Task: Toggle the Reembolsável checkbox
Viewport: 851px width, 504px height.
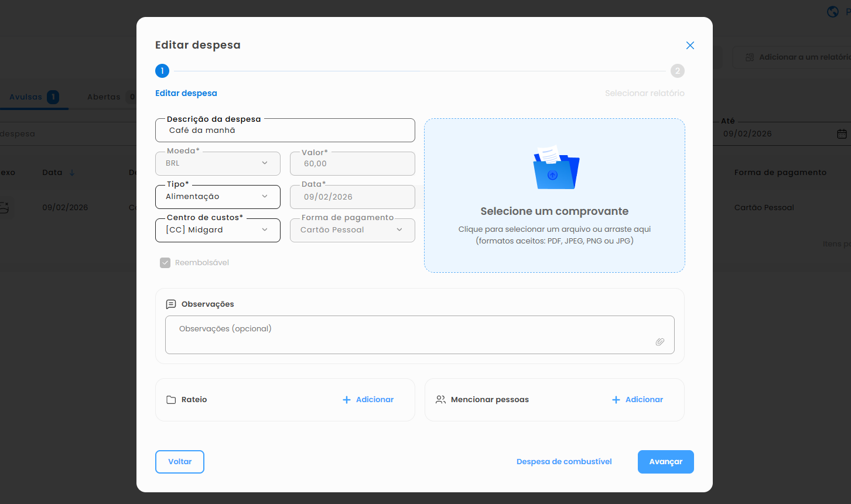Action: pos(165,263)
